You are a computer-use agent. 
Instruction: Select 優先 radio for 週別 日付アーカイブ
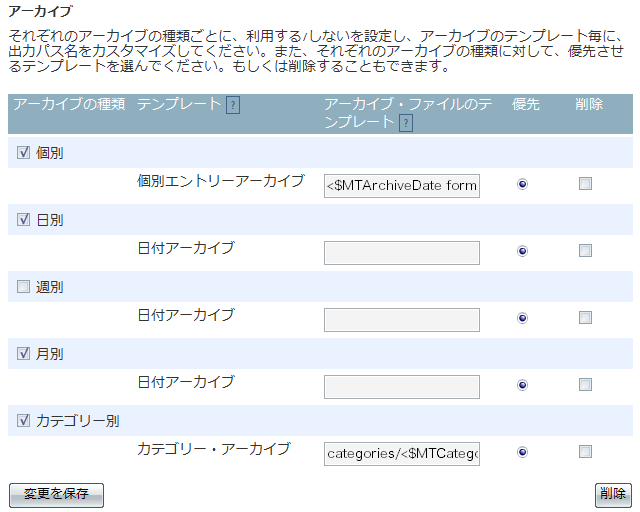(x=523, y=318)
